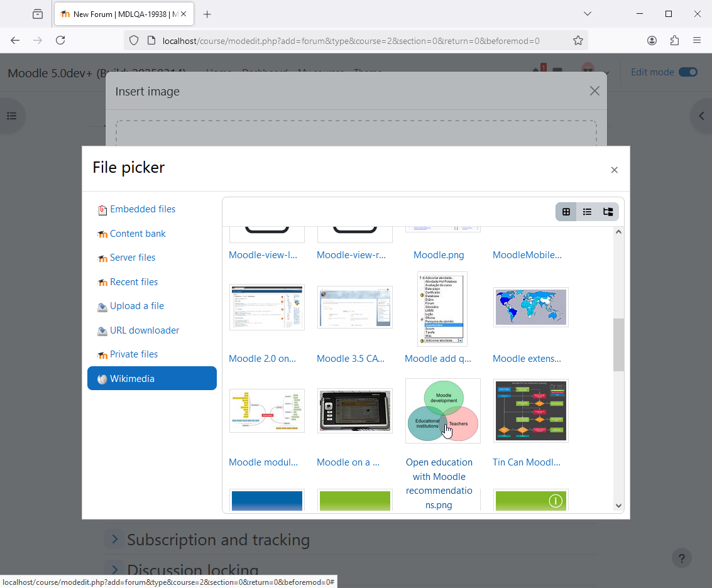The width and height of the screenshot is (712, 588).
Task: Click Tin Can Moodl... file name
Action: pos(526,462)
